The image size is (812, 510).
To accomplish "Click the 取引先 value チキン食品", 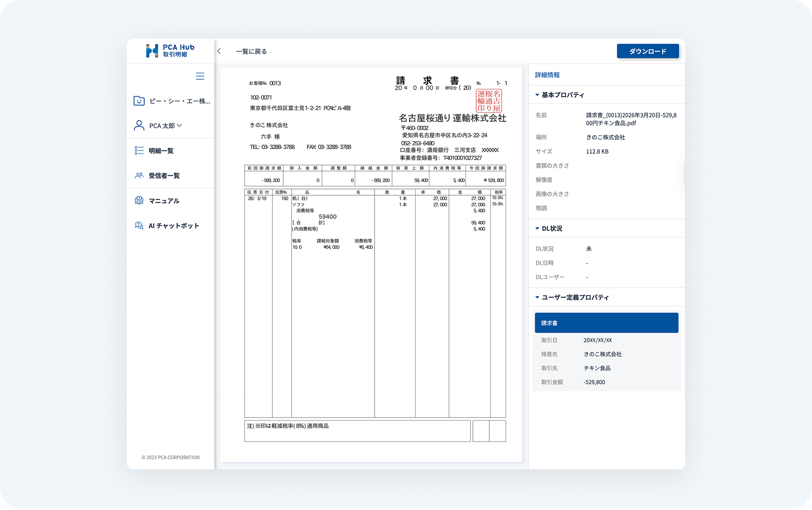I will (x=597, y=368).
